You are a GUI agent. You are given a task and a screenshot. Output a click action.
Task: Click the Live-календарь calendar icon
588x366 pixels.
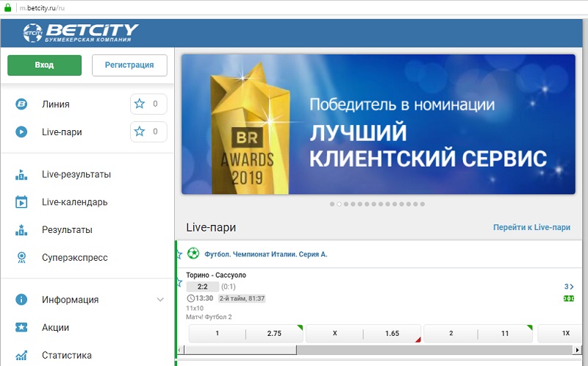tap(22, 202)
